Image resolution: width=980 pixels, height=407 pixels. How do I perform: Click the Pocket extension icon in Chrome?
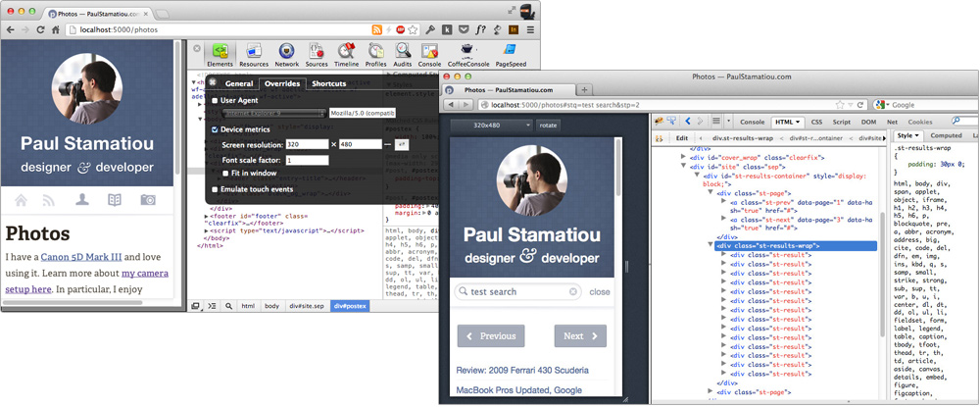pyautogui.click(x=464, y=29)
